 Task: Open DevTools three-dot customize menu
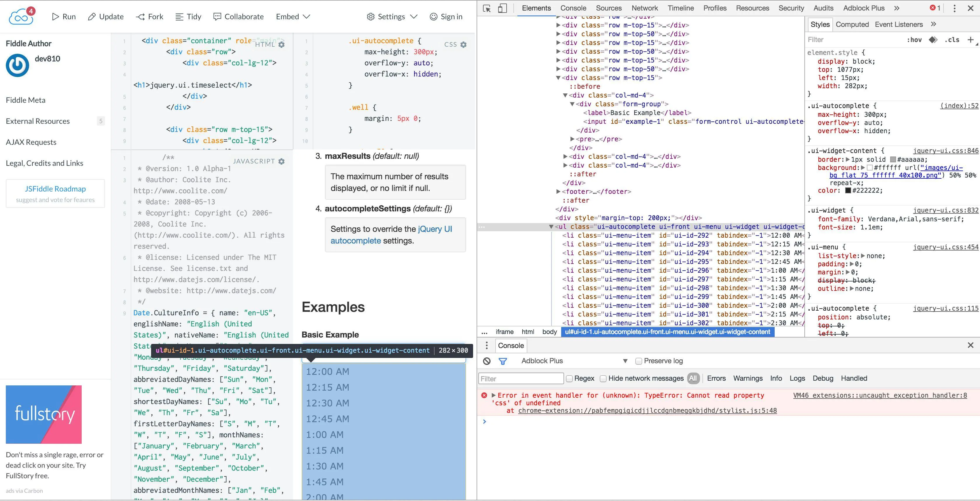pyautogui.click(x=954, y=8)
